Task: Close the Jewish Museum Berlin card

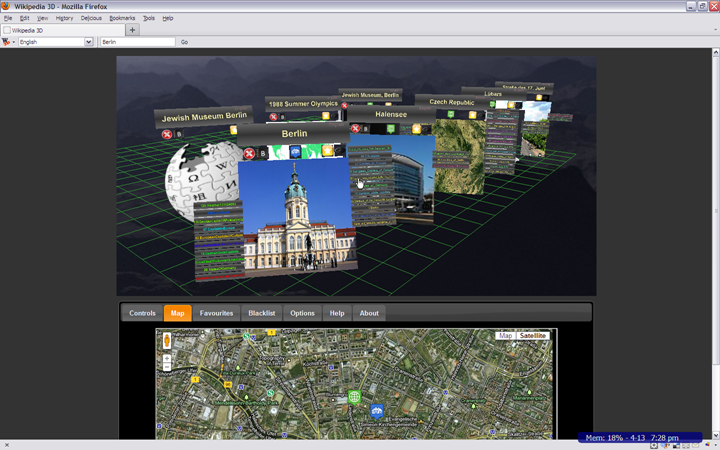Action: point(167,134)
